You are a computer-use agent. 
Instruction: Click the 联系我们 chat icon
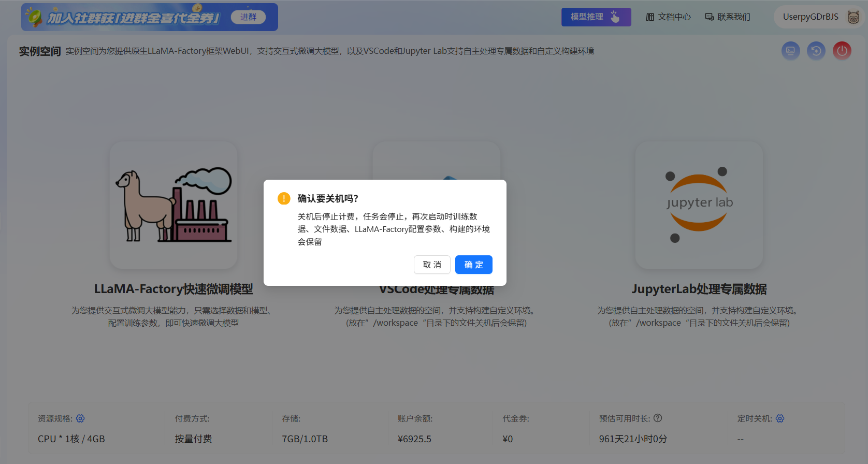point(710,17)
